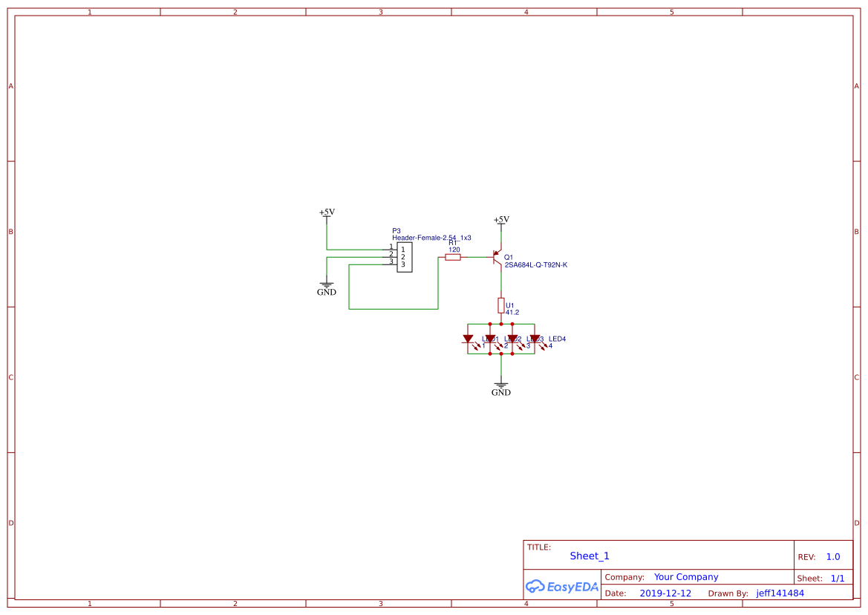The height and width of the screenshot is (615, 868).
Task: Click the LED2 diode symbol
Action: tap(491, 339)
